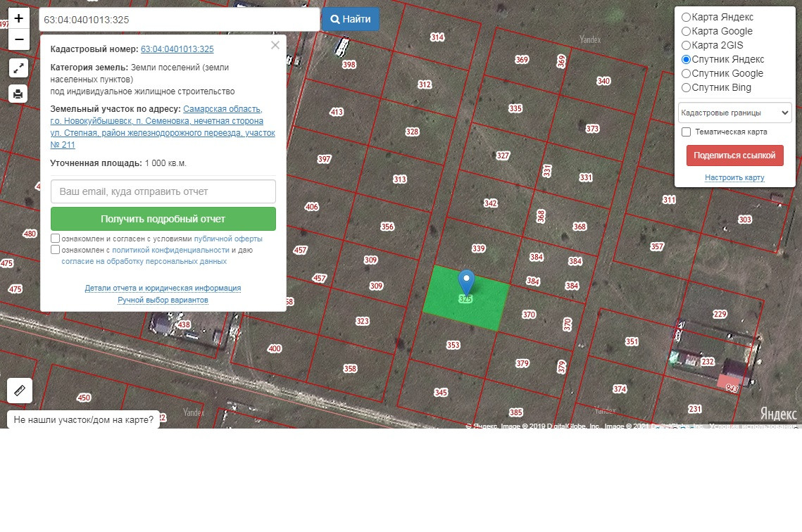Click parcel label 397 on map
Screen dimensions: 802x532
(325, 159)
